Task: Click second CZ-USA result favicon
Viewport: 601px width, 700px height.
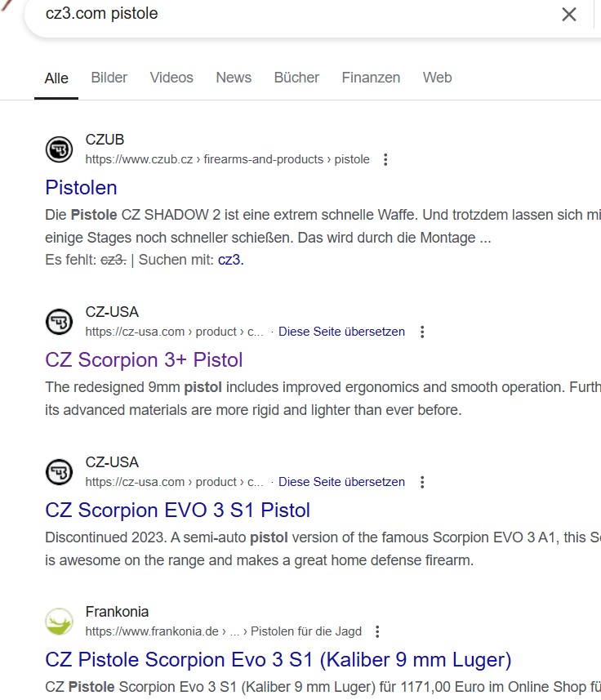Action: (x=59, y=472)
